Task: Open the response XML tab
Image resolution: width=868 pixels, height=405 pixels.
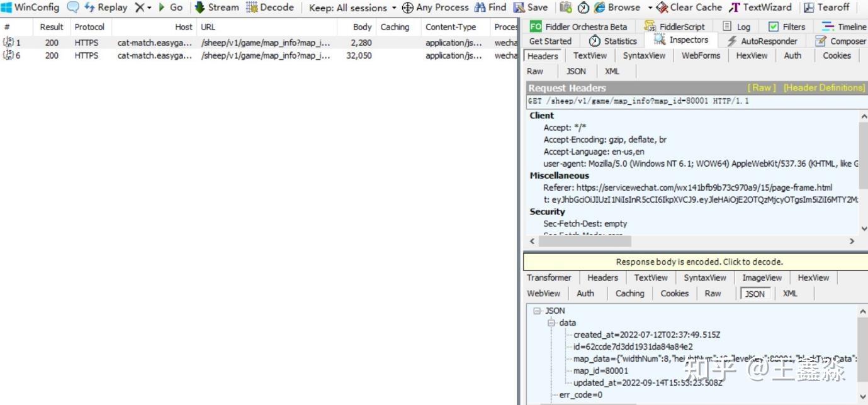Action: pos(790,293)
